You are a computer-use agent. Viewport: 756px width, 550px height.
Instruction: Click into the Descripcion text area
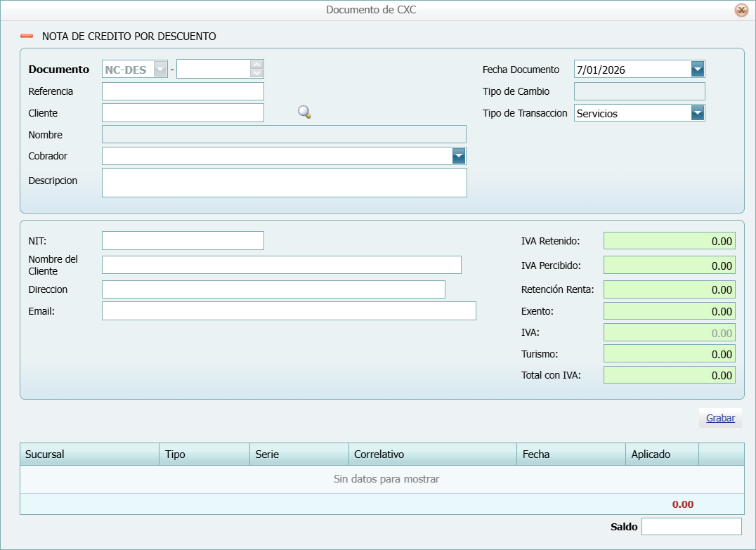(x=284, y=183)
